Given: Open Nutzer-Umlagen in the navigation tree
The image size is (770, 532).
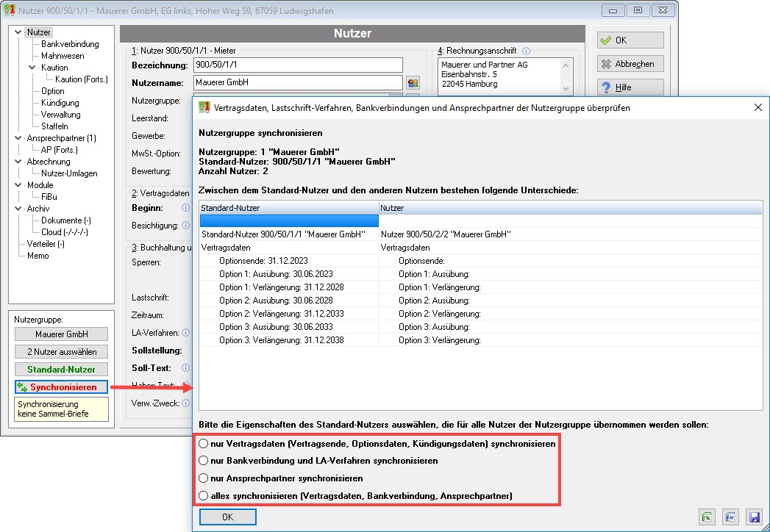Looking at the screenshot, I should 69,173.
